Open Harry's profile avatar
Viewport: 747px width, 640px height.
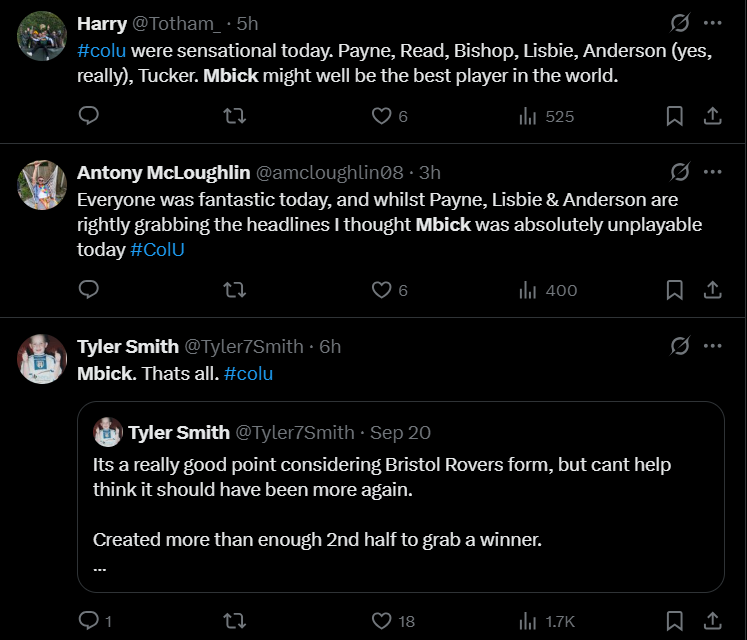[x=42, y=37]
